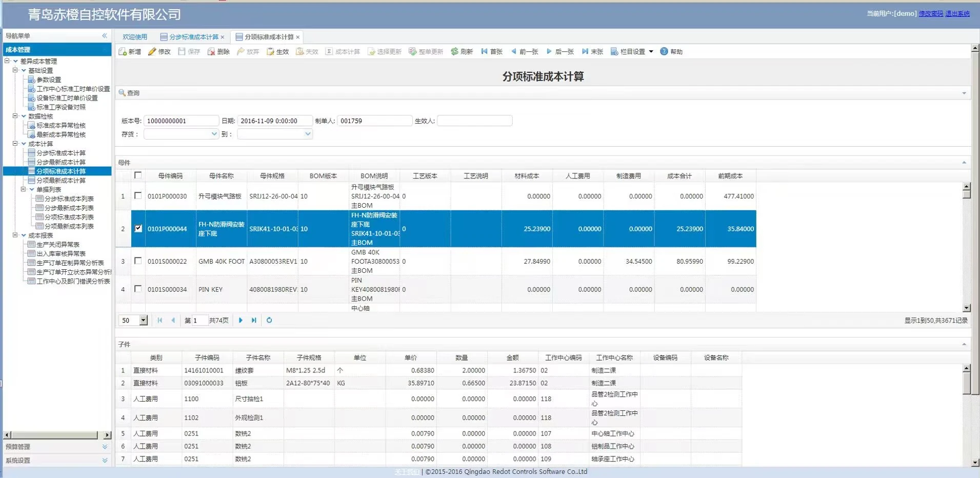This screenshot has width=980, height=478.
Task: Go to last page in pager
Action: (254, 320)
